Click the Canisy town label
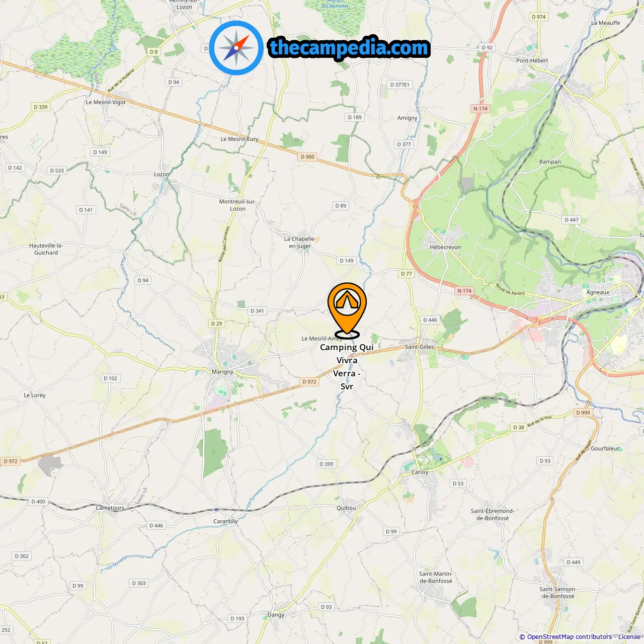 420,472
